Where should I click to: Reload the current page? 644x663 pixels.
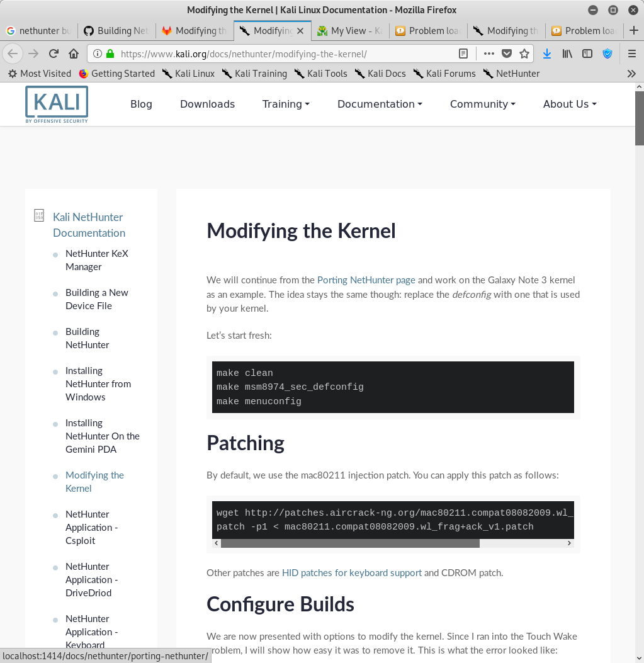coord(54,54)
